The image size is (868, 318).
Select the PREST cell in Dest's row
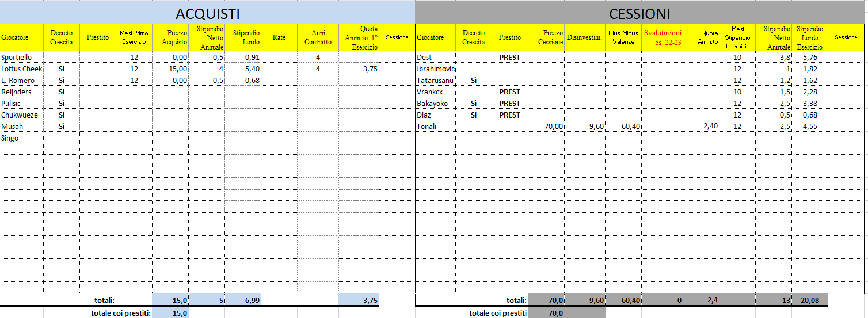point(510,58)
